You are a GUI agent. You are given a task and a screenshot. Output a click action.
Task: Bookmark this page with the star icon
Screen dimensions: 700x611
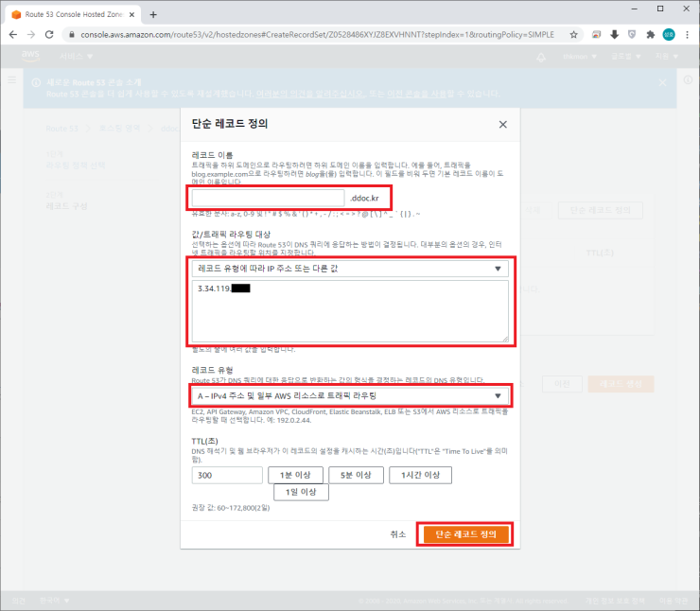pos(574,34)
